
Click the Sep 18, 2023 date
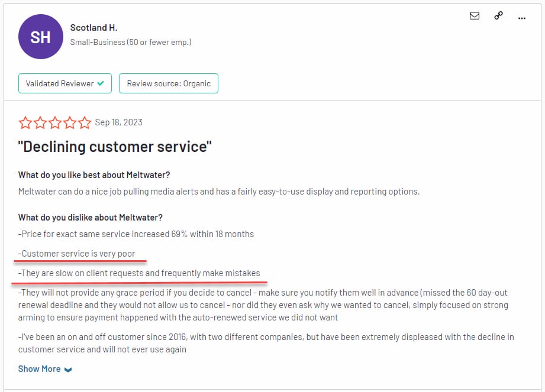point(118,122)
